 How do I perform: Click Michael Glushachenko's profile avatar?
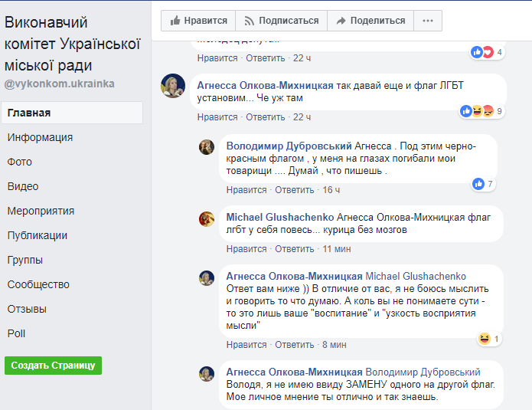[x=207, y=218]
